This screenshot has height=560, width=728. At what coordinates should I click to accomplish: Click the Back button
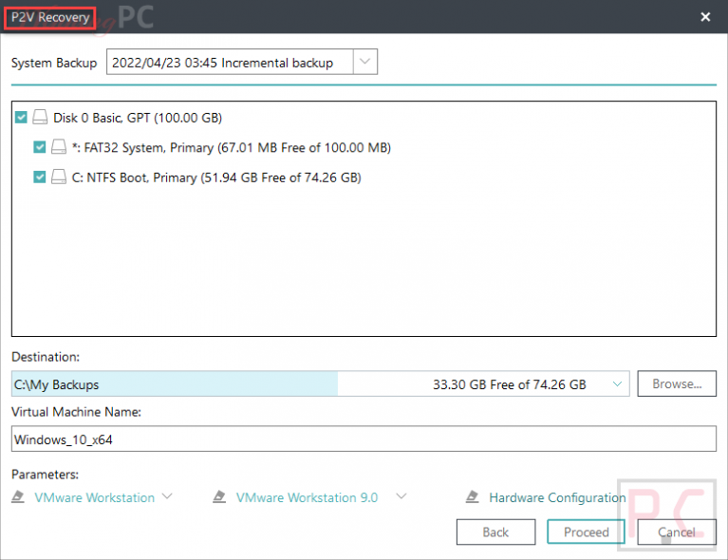pyautogui.click(x=495, y=532)
